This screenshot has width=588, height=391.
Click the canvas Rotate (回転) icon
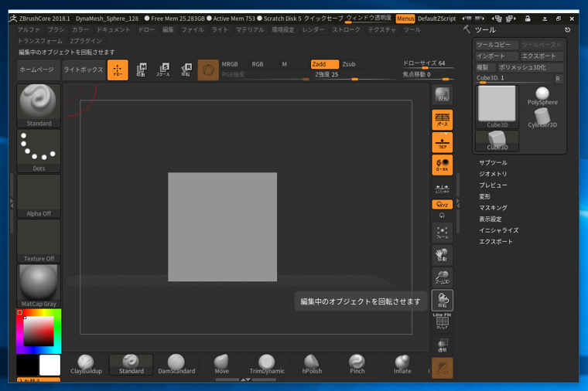pos(443,301)
